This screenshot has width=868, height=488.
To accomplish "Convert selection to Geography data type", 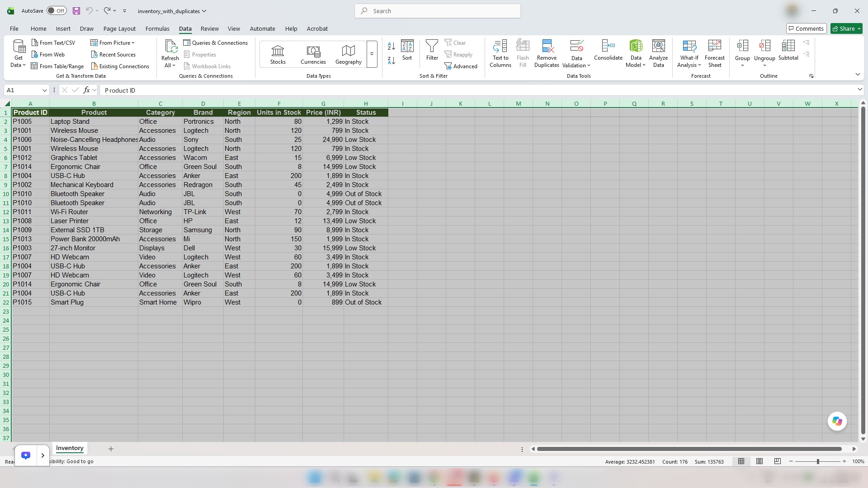I will coord(348,55).
